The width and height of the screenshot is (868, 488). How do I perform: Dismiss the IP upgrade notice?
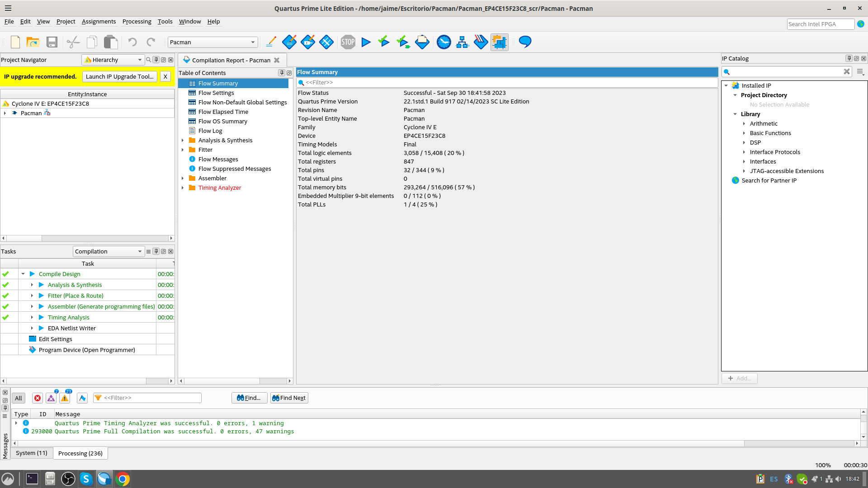coord(165,77)
